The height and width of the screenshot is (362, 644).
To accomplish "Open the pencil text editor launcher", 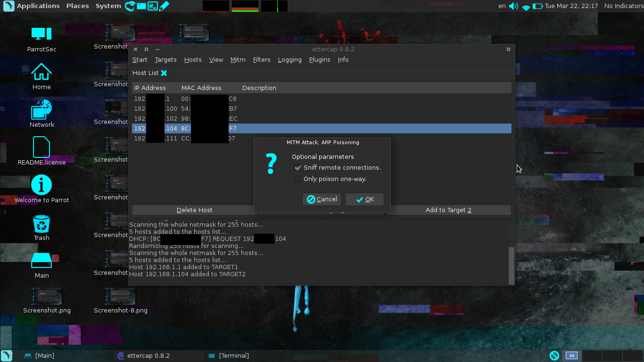I will click(164, 6).
